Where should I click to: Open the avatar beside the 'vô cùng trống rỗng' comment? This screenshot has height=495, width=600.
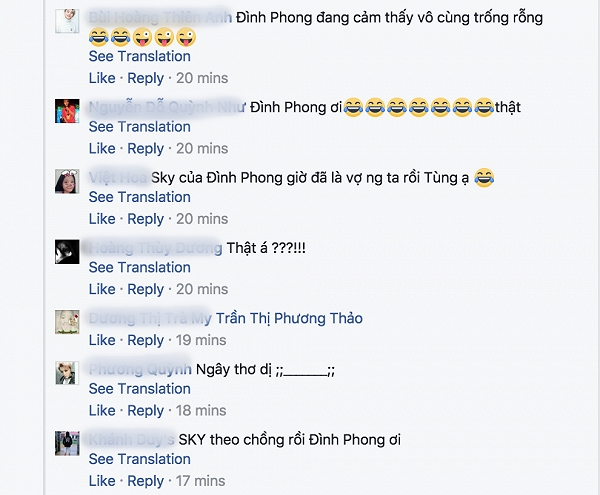tap(67, 21)
